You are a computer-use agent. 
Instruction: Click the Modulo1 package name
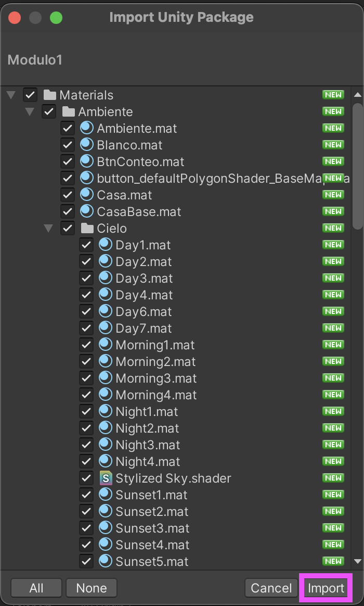[35, 60]
